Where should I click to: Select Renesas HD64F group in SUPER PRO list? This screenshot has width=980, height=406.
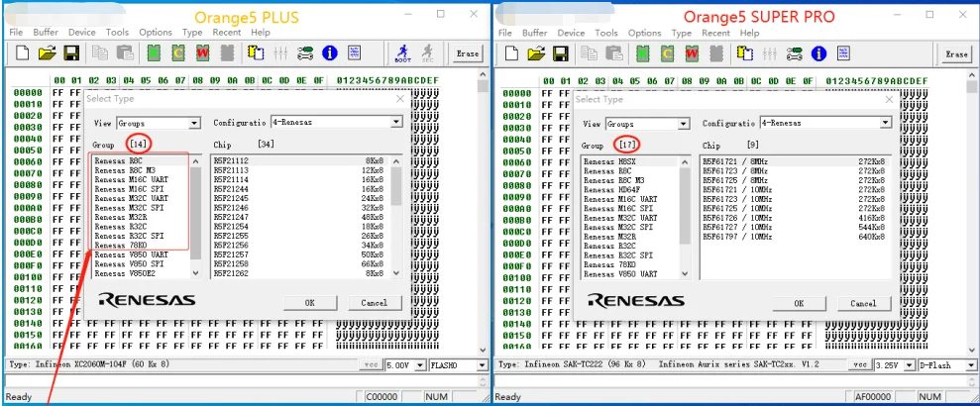611,189
